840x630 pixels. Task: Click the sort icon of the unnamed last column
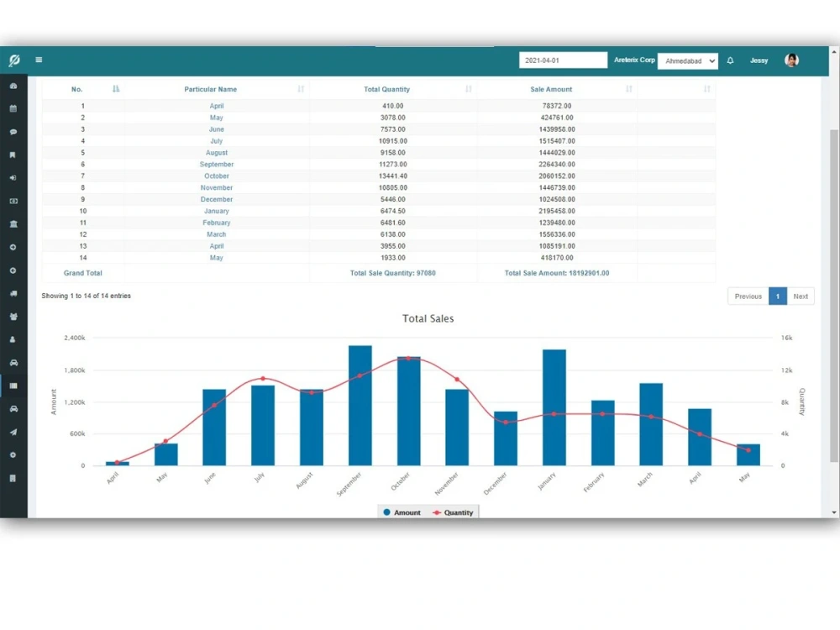707,89
